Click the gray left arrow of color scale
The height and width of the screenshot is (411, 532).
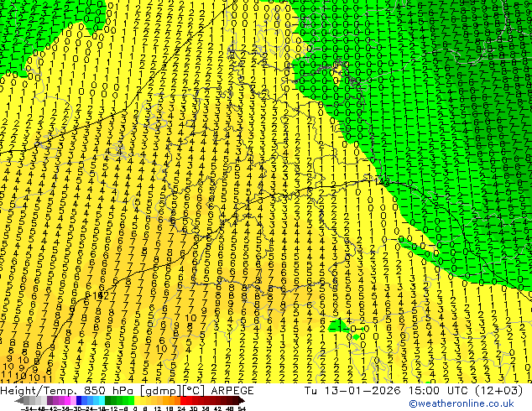coord(19,400)
